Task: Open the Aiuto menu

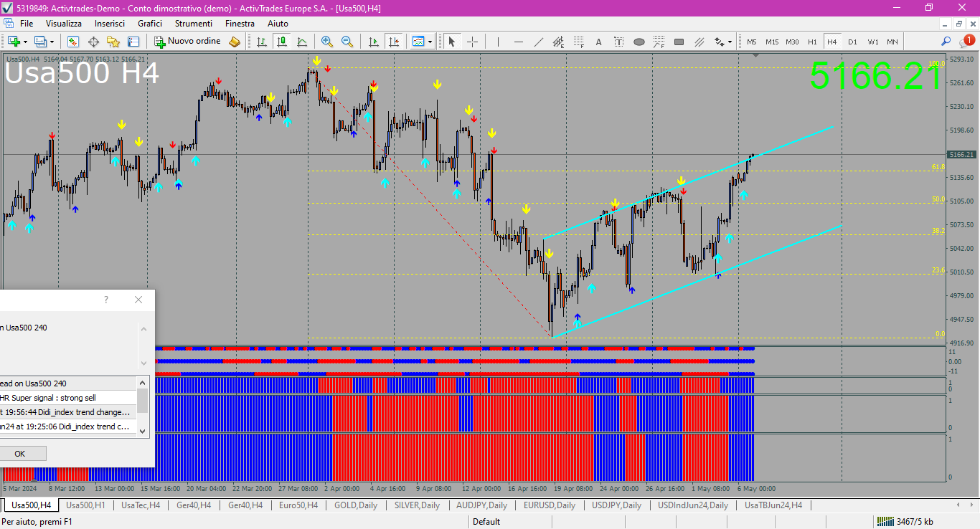Action: [278, 24]
